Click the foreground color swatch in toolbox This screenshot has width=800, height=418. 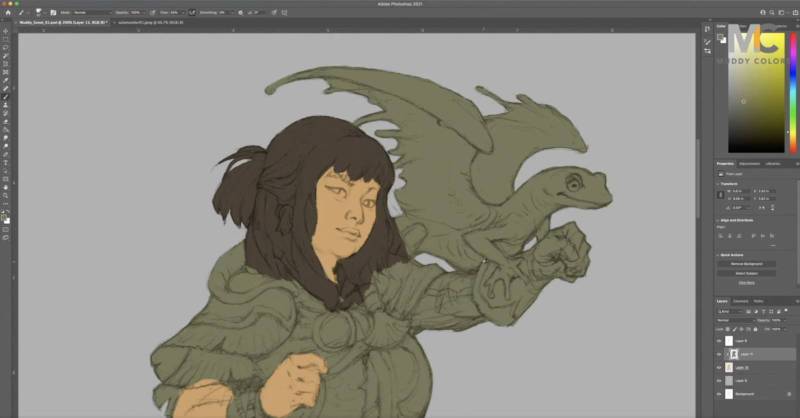tap(4, 217)
